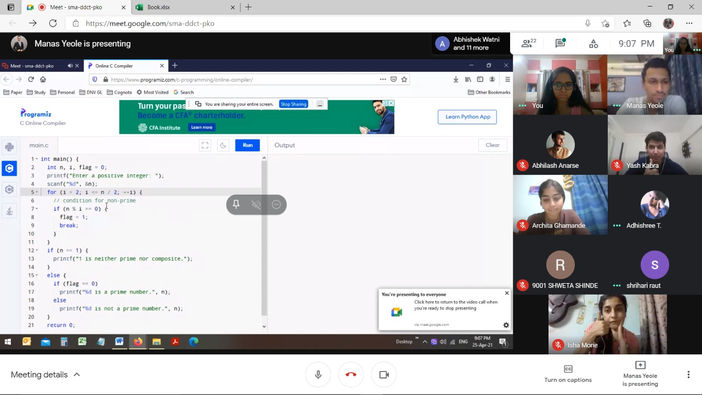Expand Meeting details
The height and width of the screenshot is (395, 702).
tap(45, 374)
